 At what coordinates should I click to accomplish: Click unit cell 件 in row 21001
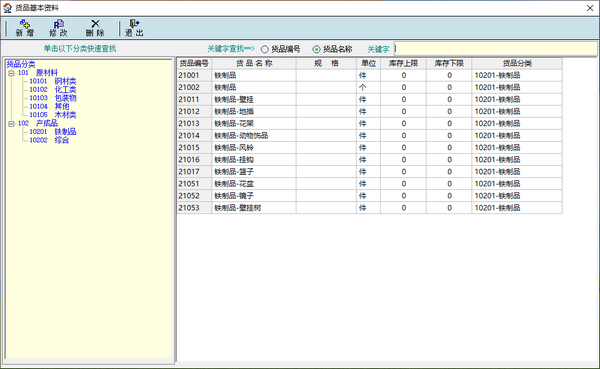click(368, 75)
